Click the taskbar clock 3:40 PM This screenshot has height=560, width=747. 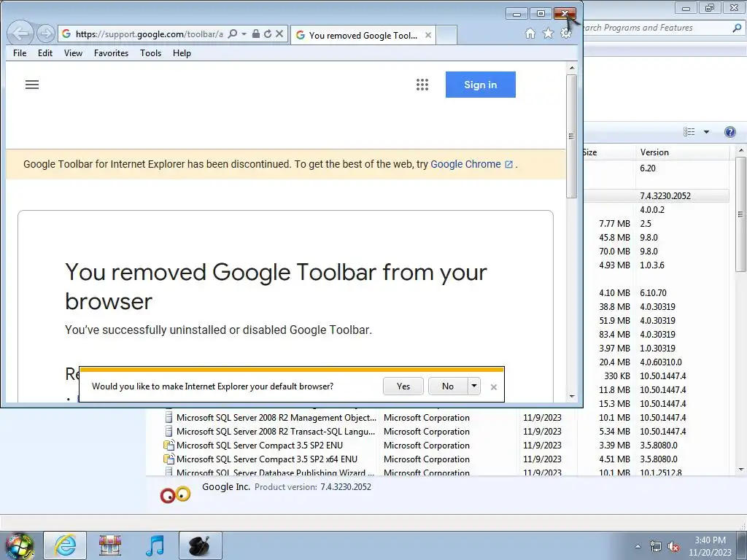(x=710, y=546)
